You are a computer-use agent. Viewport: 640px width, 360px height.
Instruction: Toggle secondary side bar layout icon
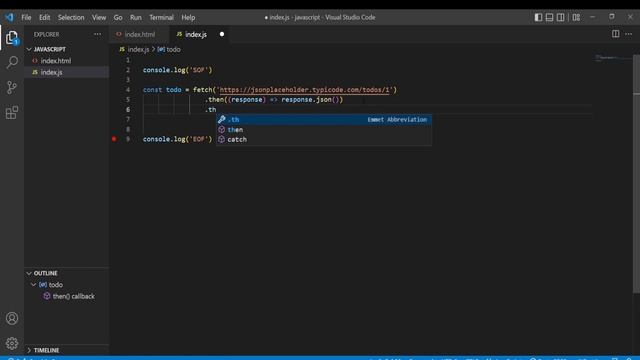[561, 17]
